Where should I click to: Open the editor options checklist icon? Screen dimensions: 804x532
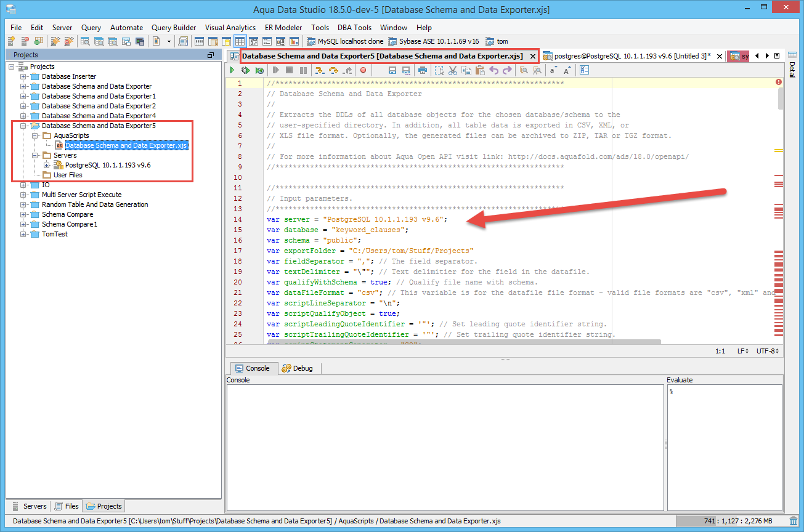click(584, 70)
